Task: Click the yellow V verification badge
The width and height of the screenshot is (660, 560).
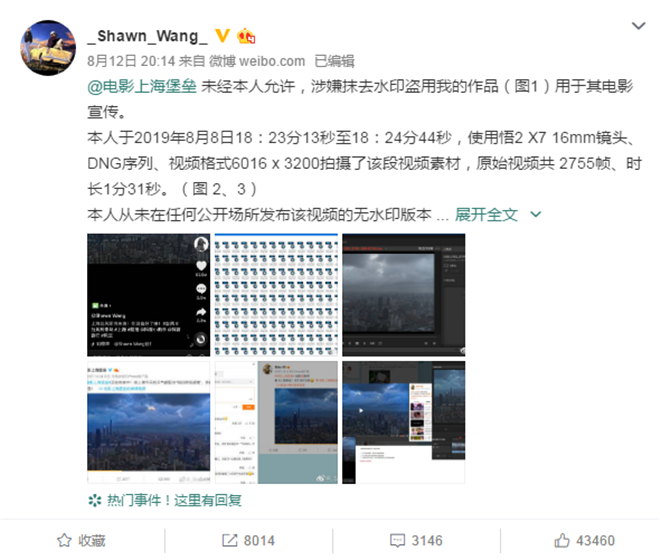Action: 222,36
